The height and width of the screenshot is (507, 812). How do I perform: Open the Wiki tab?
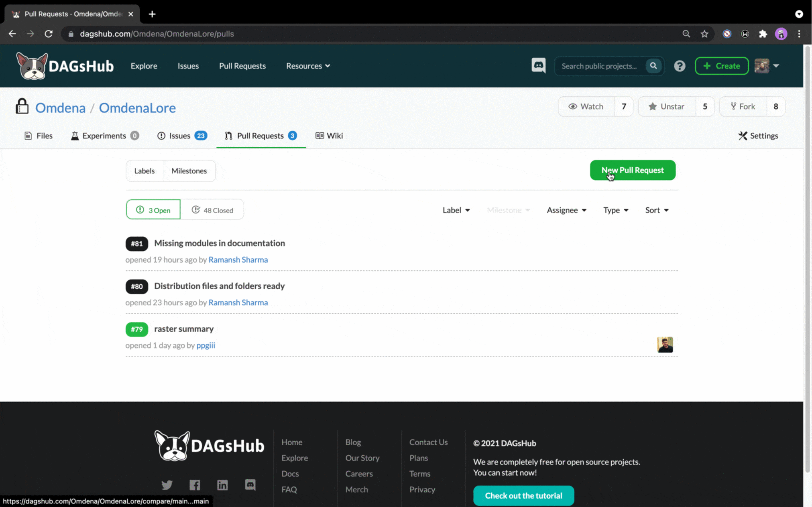point(329,136)
